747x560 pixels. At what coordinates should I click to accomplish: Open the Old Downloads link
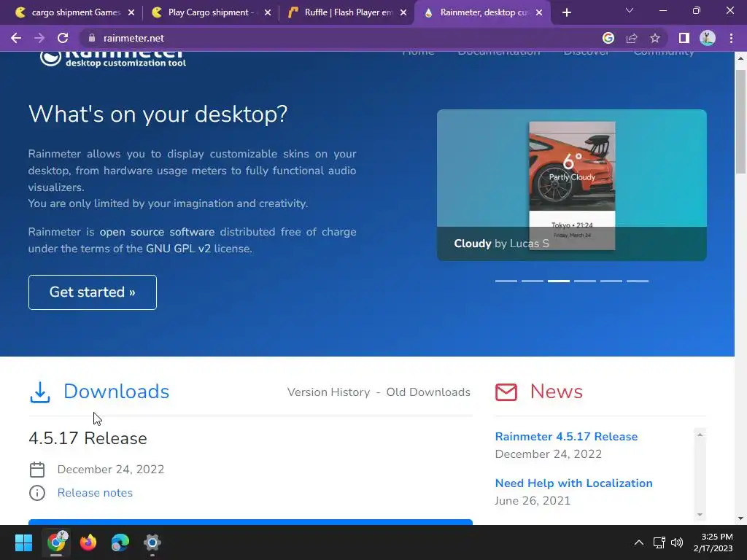428,392
